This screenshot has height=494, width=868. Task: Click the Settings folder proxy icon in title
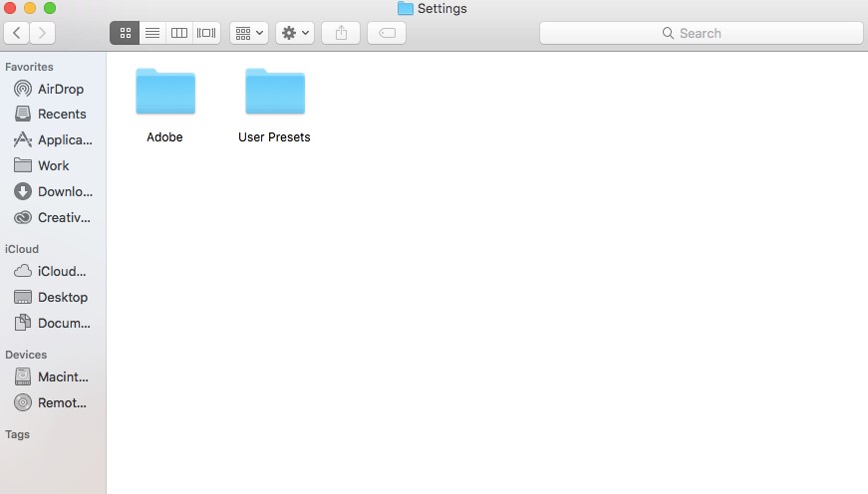click(406, 8)
